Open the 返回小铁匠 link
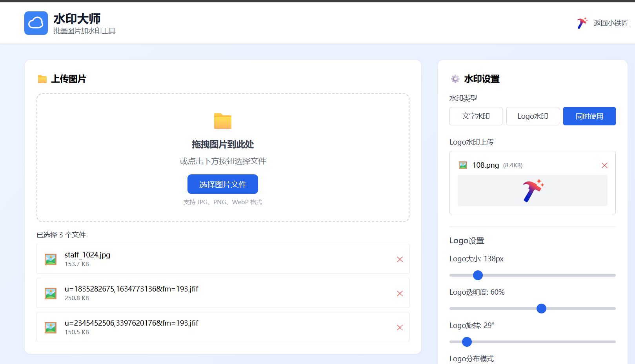The width and height of the screenshot is (635, 364). click(610, 23)
